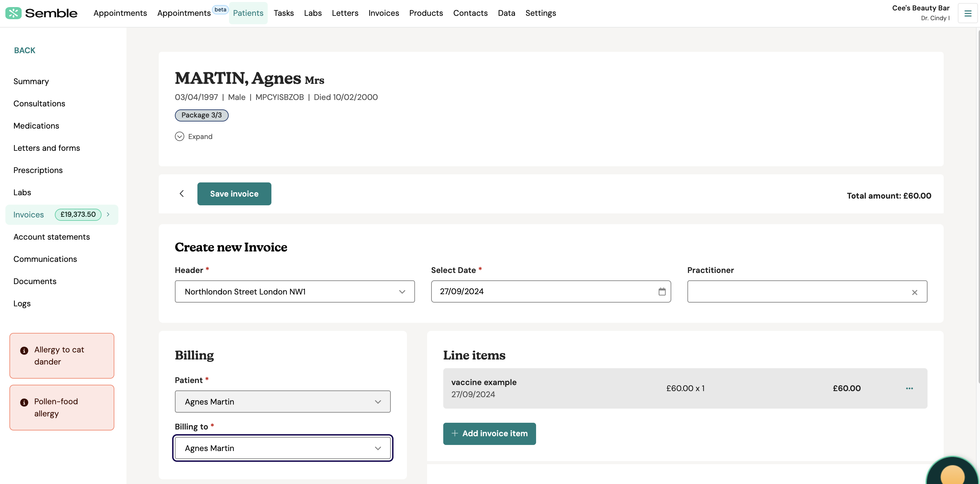Open the hamburger menu icon
Screen dimensions: 980x484
[968, 13]
